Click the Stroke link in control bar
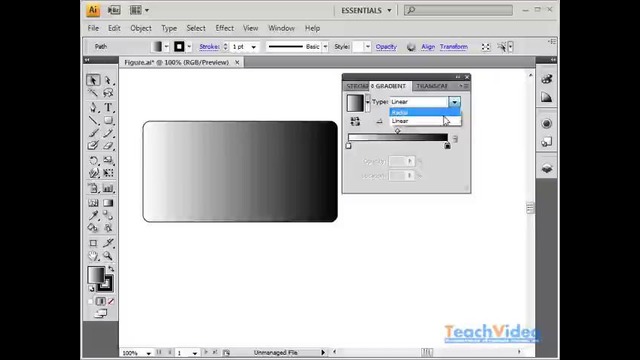Image resolution: width=640 pixels, height=360 pixels. (x=209, y=47)
